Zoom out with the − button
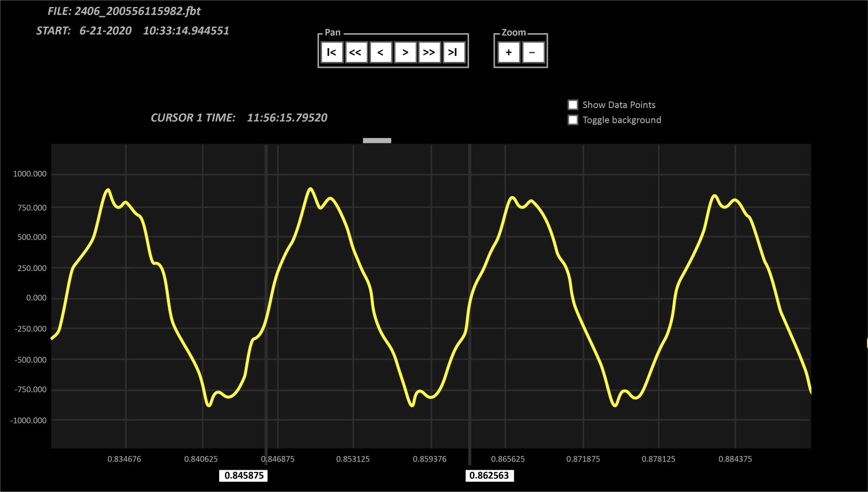The height and width of the screenshot is (492, 868). pos(533,53)
